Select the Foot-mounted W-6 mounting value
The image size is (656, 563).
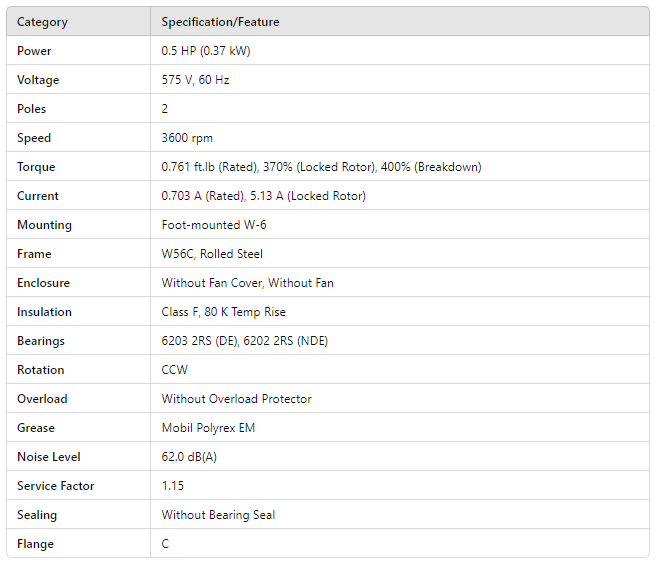214,225
